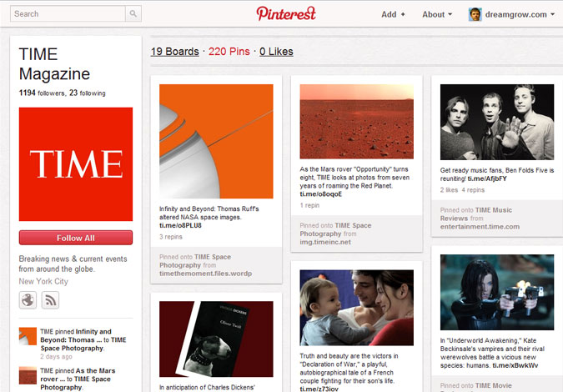Open TIME Space Photography board under Saturn pin
Viewport: 563px width, 392px height.
point(195,261)
